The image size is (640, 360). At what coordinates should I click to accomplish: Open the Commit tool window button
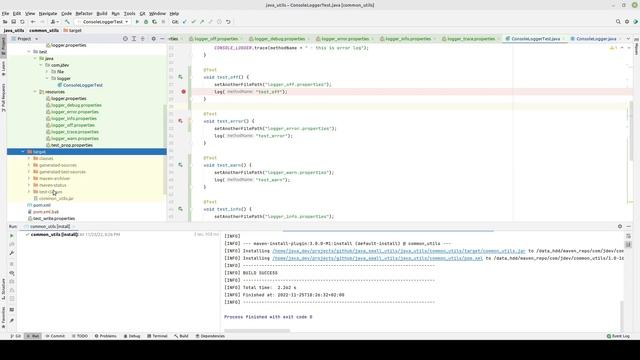coord(55,336)
